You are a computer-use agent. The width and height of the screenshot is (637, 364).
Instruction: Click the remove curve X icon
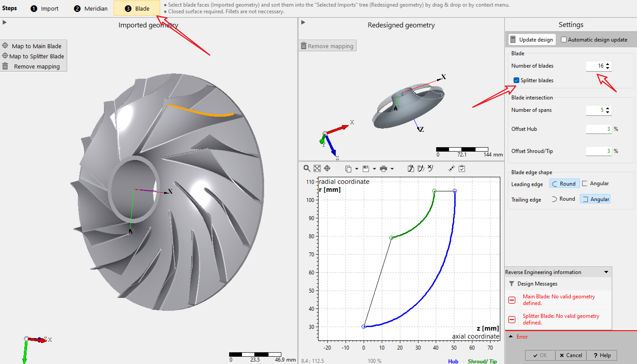pyautogui.click(x=430, y=168)
